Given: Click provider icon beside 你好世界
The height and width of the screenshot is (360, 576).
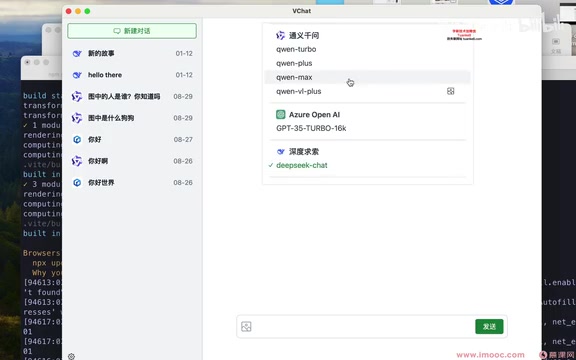Looking at the screenshot, I should coord(77,183).
